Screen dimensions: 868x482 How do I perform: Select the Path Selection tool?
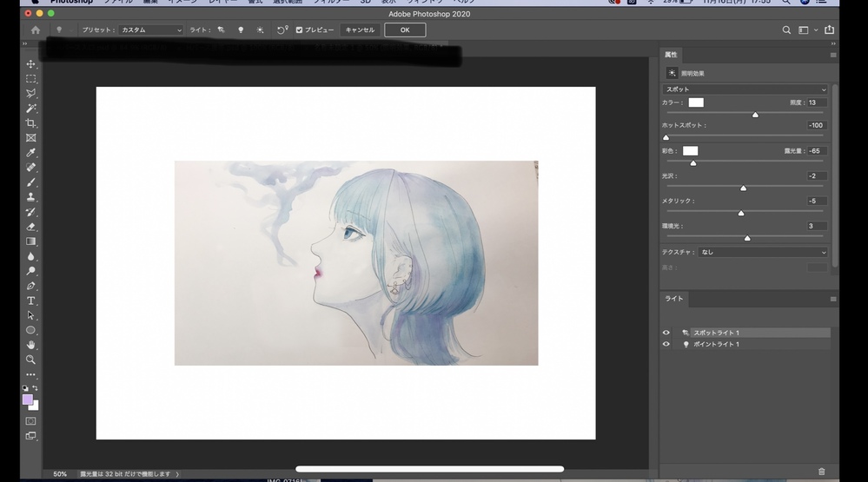click(x=31, y=315)
